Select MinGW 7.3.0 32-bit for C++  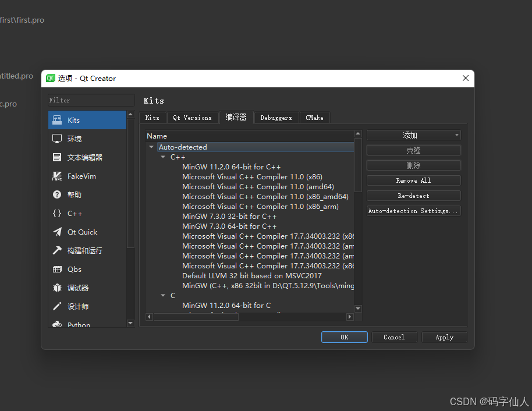click(229, 216)
